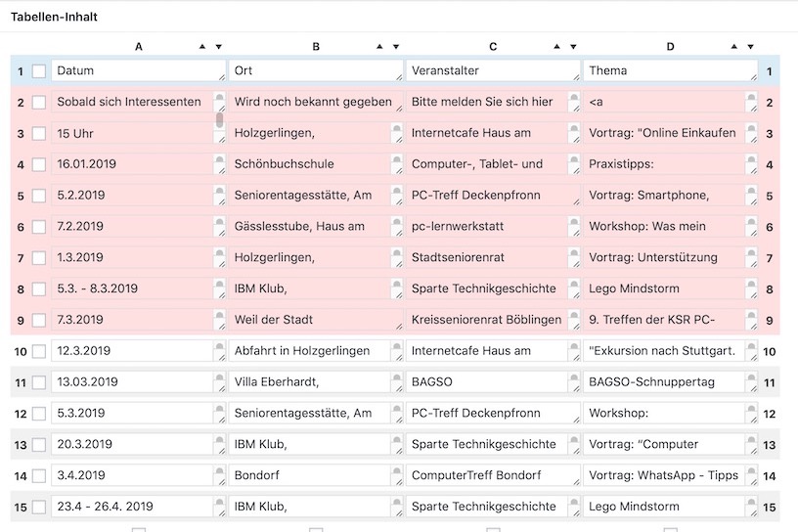Click the scrollbar thumb in cell A2

click(219, 119)
